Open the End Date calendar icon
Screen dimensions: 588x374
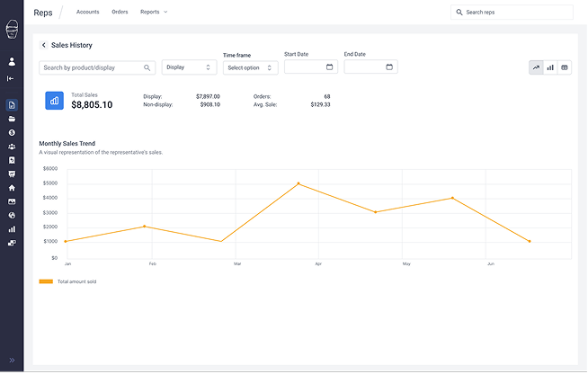(389, 67)
